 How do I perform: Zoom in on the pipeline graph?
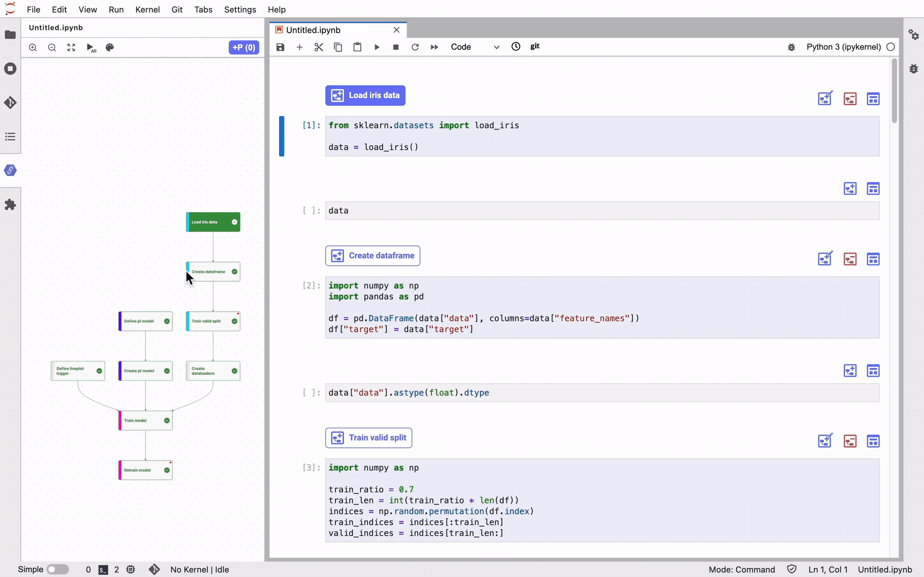33,48
